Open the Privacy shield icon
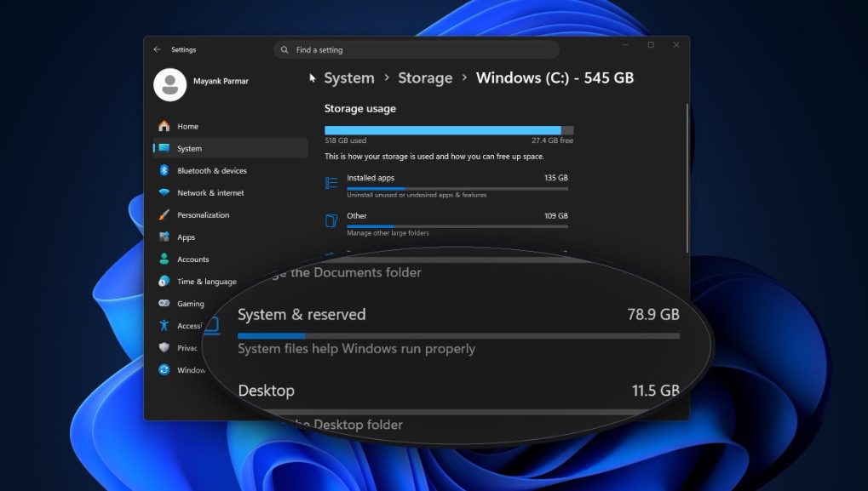The width and height of the screenshot is (868, 491). point(164,347)
